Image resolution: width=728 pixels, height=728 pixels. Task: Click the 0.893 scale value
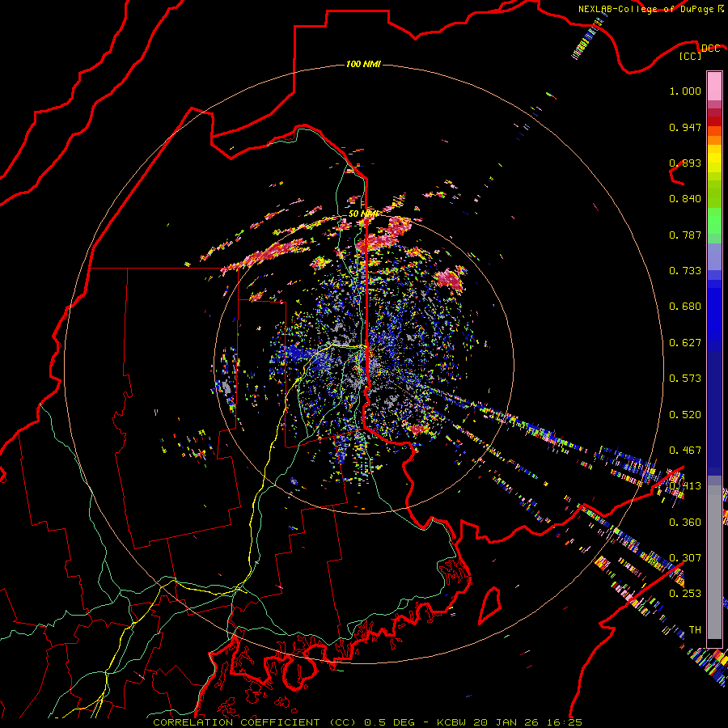pyautogui.click(x=685, y=163)
